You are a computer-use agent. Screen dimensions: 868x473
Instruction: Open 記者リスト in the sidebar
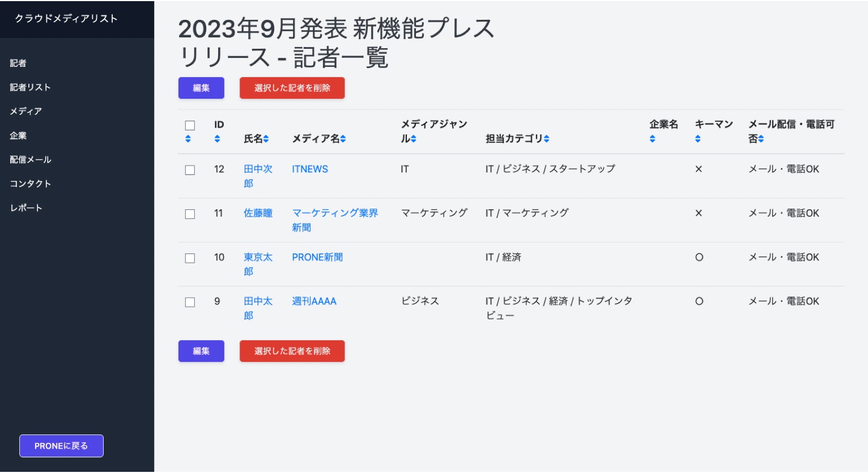pos(30,87)
